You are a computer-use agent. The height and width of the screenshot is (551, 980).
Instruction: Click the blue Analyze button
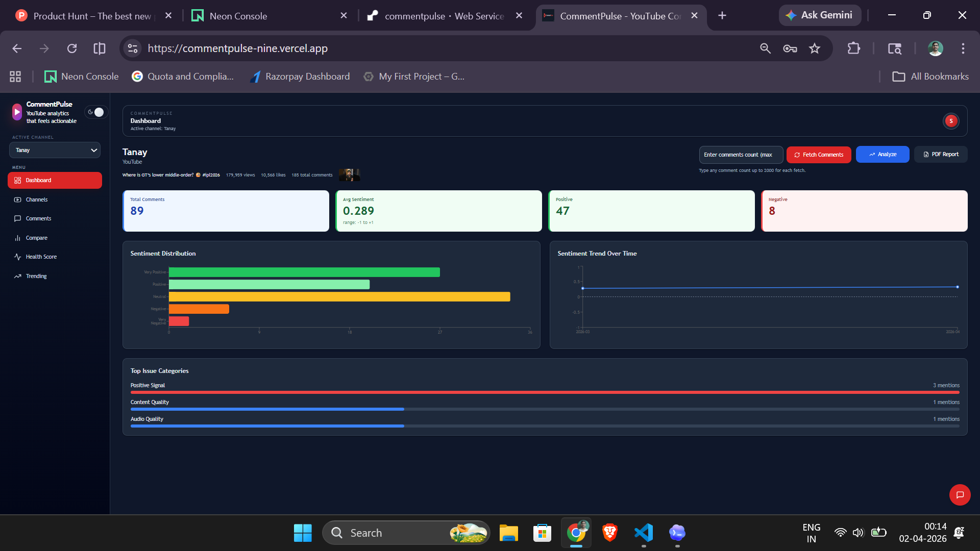[x=882, y=155]
